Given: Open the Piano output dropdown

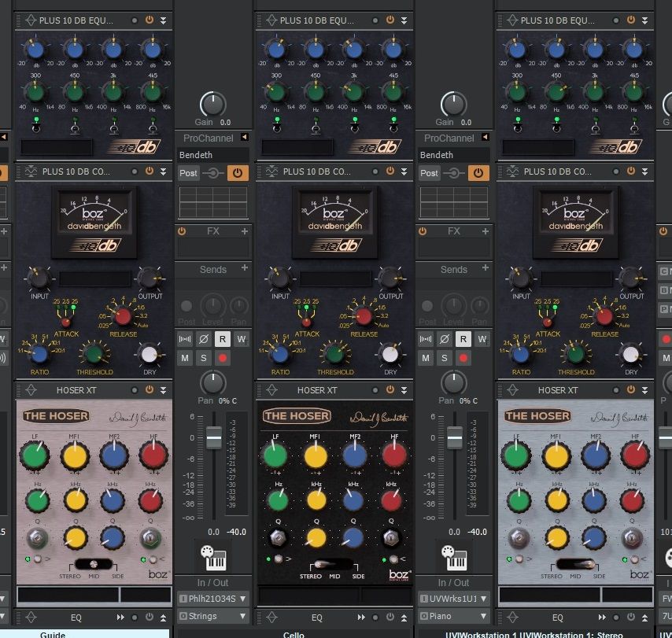Looking at the screenshot, I should (454, 616).
